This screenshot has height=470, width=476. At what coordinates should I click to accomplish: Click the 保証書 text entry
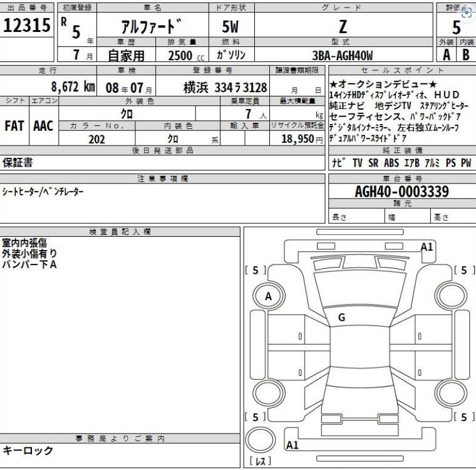tap(18, 162)
